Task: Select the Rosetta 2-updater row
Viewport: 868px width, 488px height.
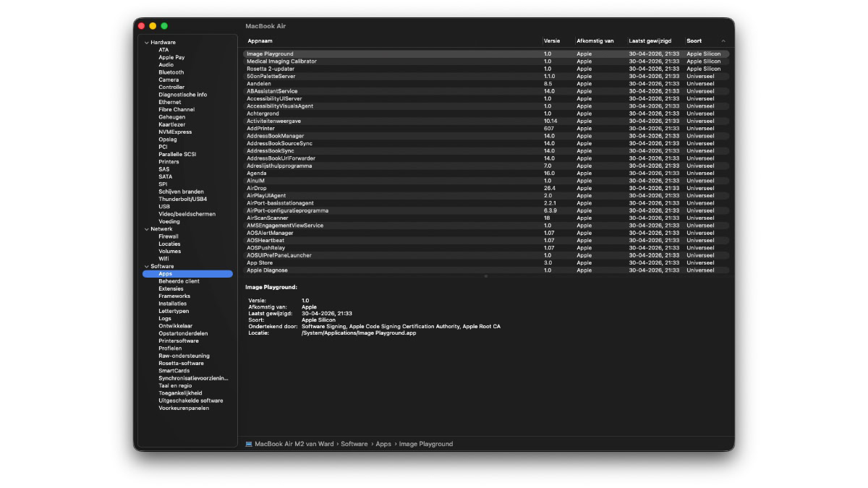Action: point(486,69)
